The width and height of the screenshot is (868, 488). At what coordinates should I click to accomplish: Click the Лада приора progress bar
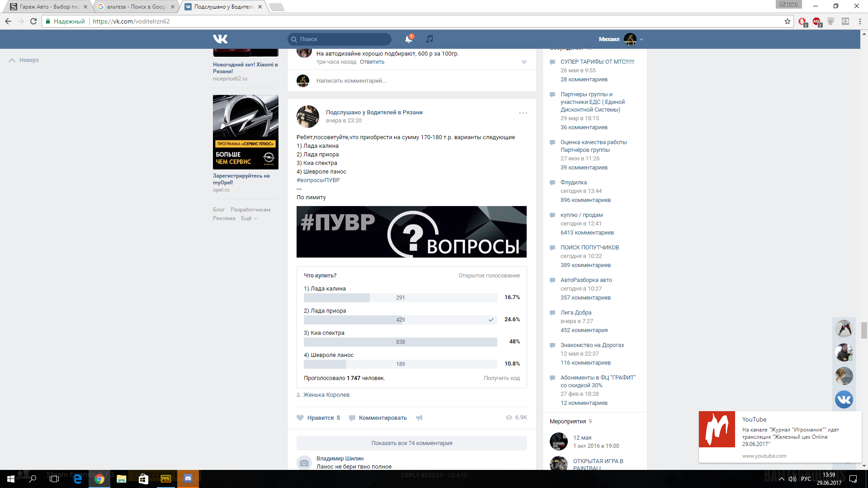tap(400, 319)
